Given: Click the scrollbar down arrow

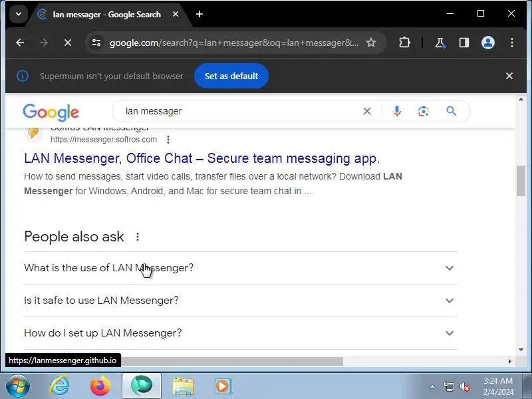Looking at the screenshot, I should click(x=521, y=350).
